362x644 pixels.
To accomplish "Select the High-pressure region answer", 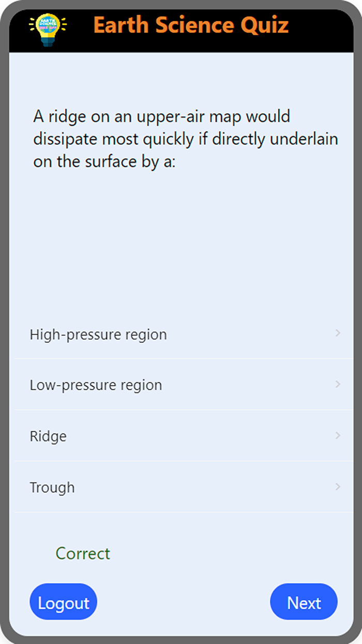I will click(x=98, y=334).
